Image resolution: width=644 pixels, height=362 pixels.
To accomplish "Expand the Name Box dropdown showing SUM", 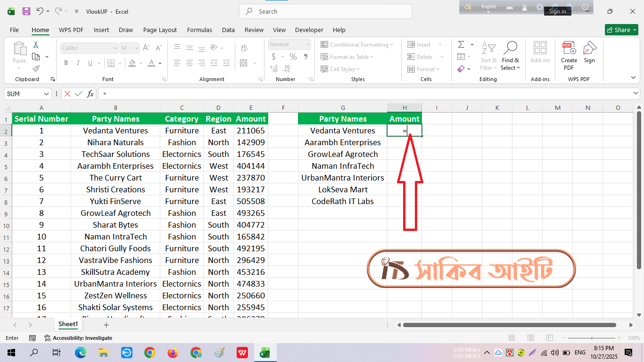I will 46,94.
